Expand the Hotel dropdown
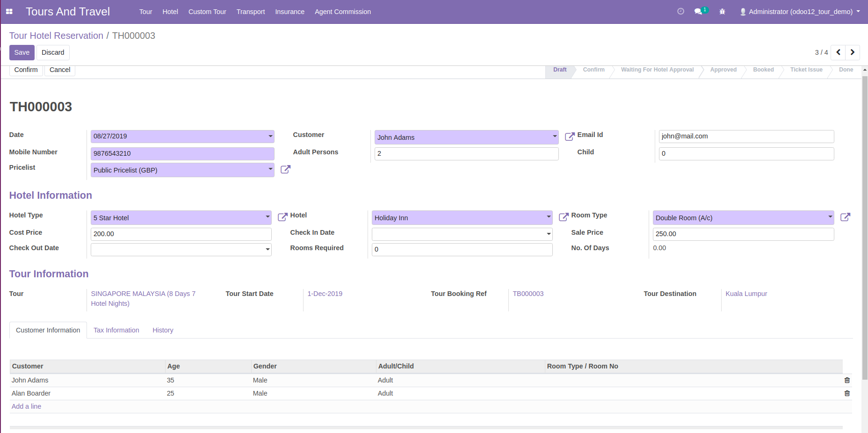Image resolution: width=868 pixels, height=433 pixels. [x=549, y=217]
